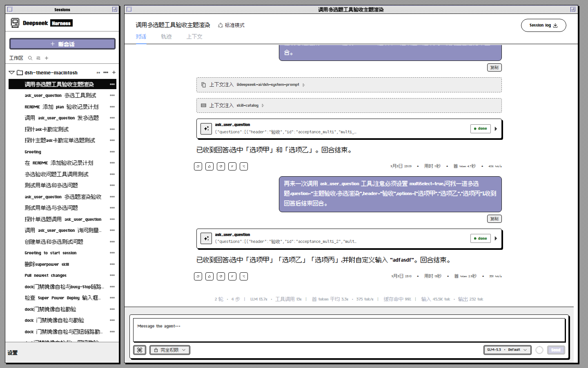Expand the acceptance_multi_2 tool call details
Screen dimensions: 588x368
point(496,238)
